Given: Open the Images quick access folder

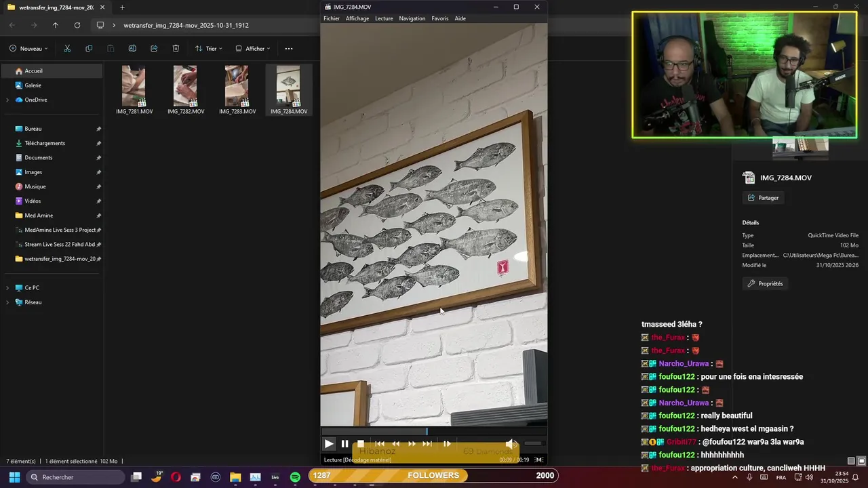Looking at the screenshot, I should (52, 172).
